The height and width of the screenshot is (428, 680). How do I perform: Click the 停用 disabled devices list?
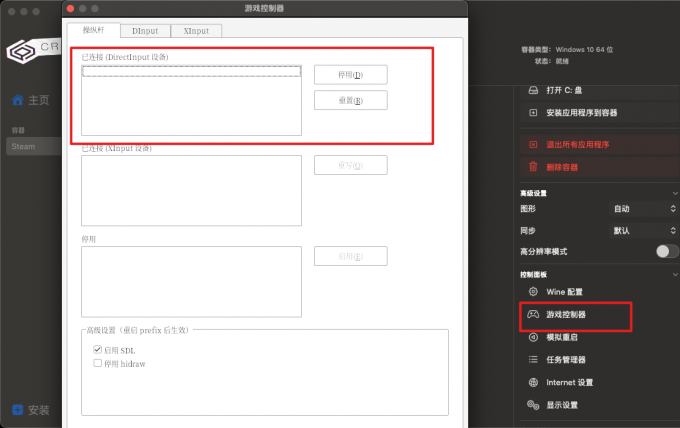pyautogui.click(x=191, y=282)
